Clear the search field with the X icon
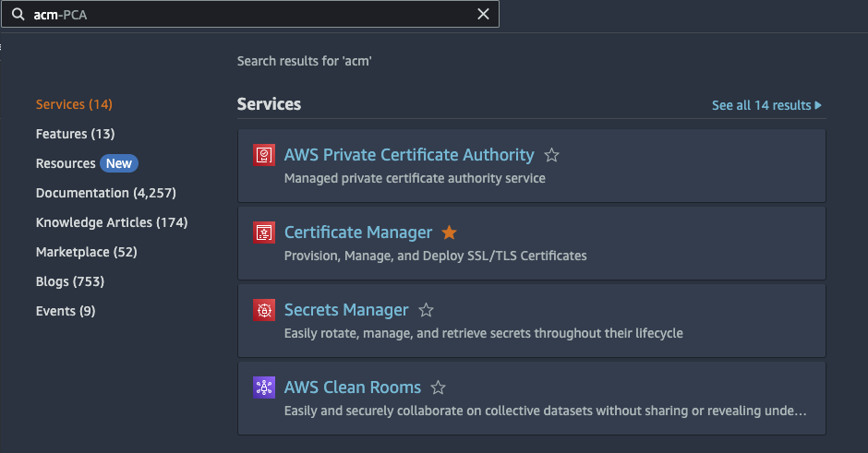This screenshot has height=453, width=868. [x=483, y=15]
